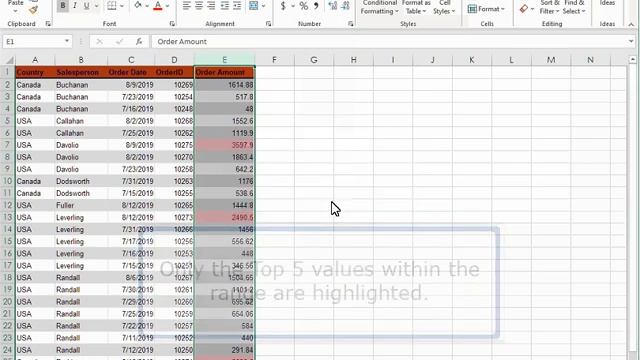This screenshot has height=360, width=640.
Task: Open the Merge & Center dropdown arrow
Action: 263,6
